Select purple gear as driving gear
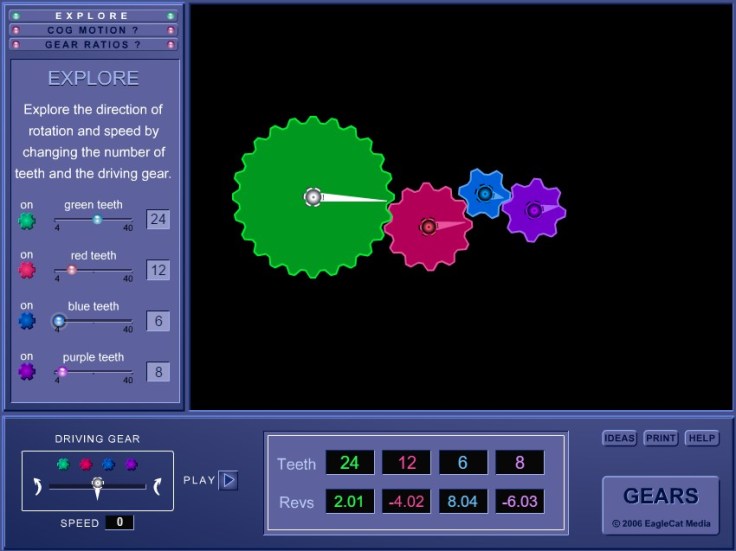This screenshot has height=551, width=736. [131, 464]
